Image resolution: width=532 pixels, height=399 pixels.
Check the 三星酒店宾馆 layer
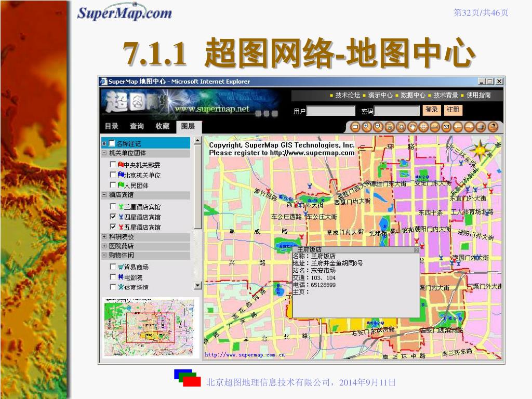coord(113,206)
